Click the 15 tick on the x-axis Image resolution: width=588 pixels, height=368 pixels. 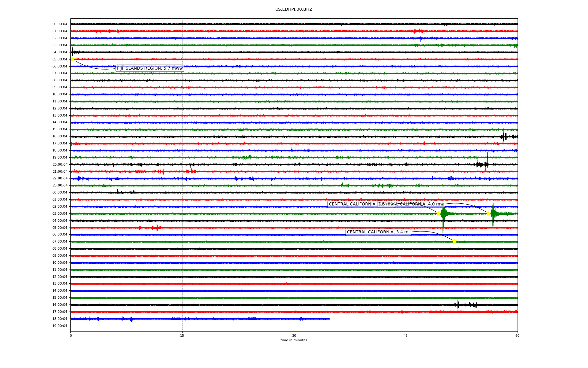(x=182, y=335)
